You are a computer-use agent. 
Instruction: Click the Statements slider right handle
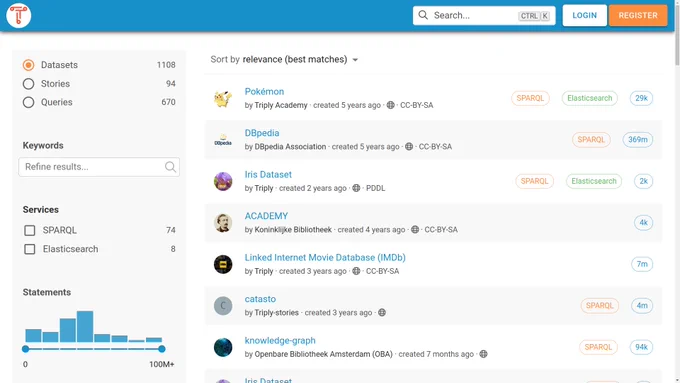162,349
